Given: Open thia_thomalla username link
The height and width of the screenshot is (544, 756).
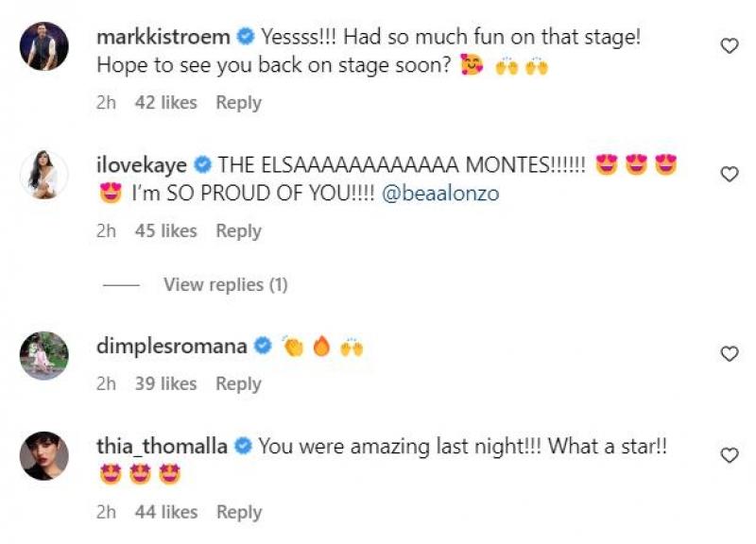Looking at the screenshot, I should coord(162,447).
